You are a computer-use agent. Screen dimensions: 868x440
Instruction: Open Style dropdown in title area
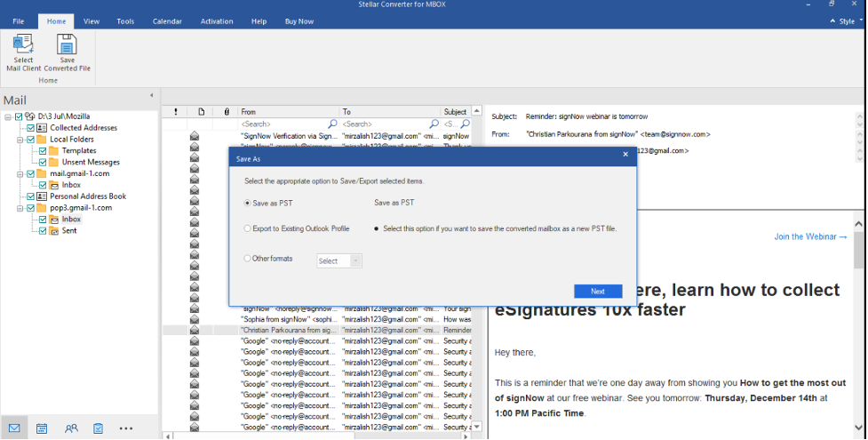click(847, 21)
